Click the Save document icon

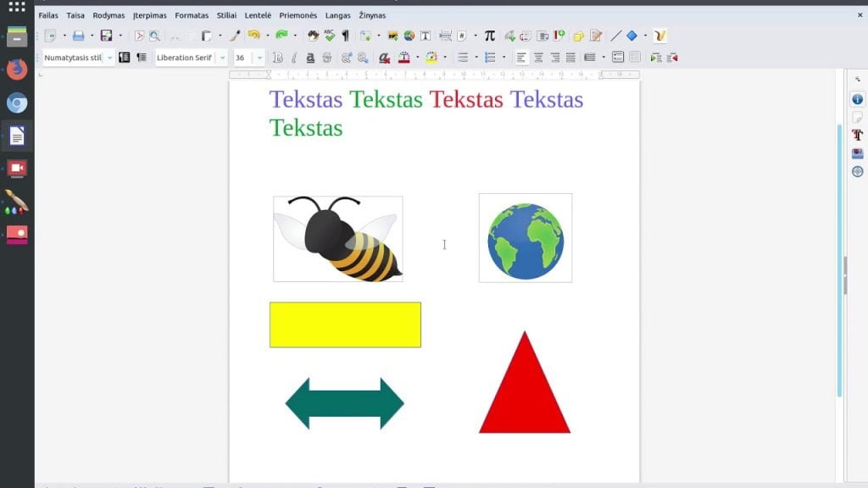point(106,36)
